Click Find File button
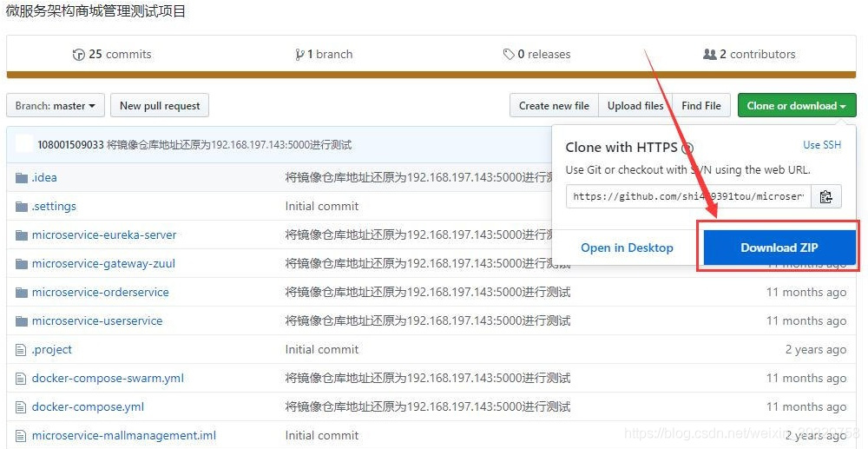This screenshot has width=868, height=449. pyautogui.click(x=700, y=105)
